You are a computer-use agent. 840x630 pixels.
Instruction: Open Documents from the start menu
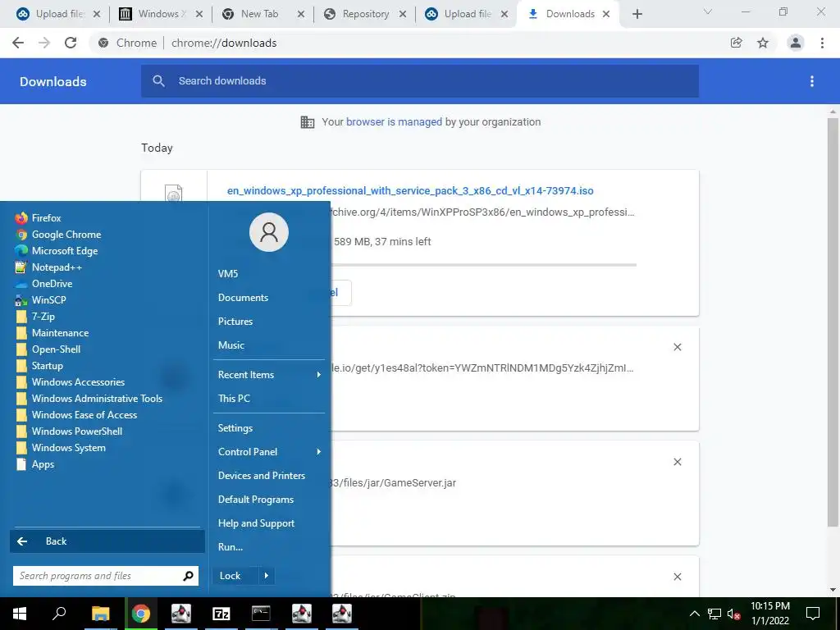[x=243, y=297]
